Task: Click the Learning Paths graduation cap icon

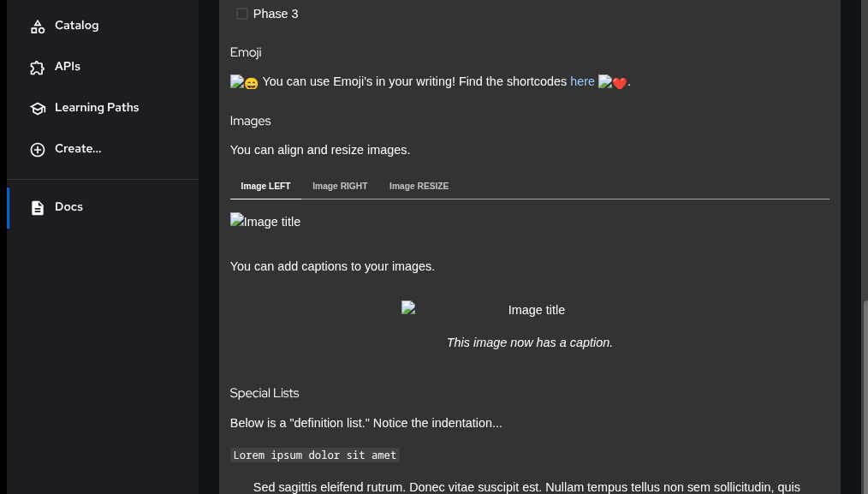Action: (38, 109)
